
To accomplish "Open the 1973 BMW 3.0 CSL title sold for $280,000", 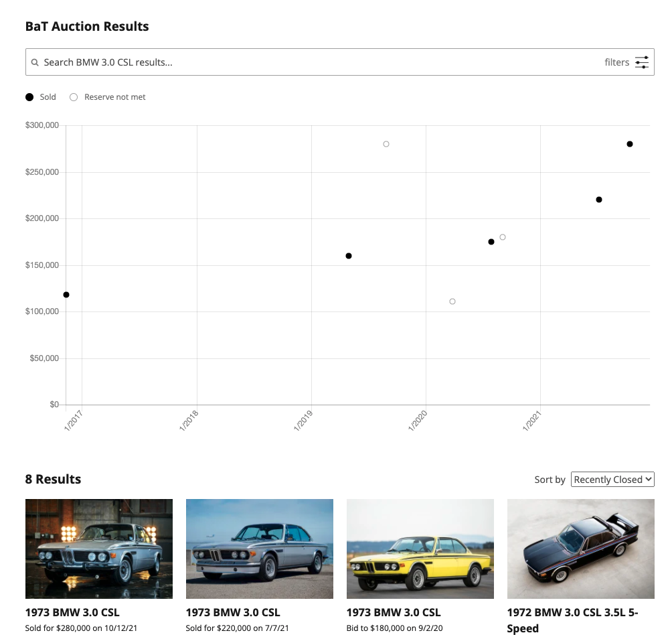I will 72,612.
